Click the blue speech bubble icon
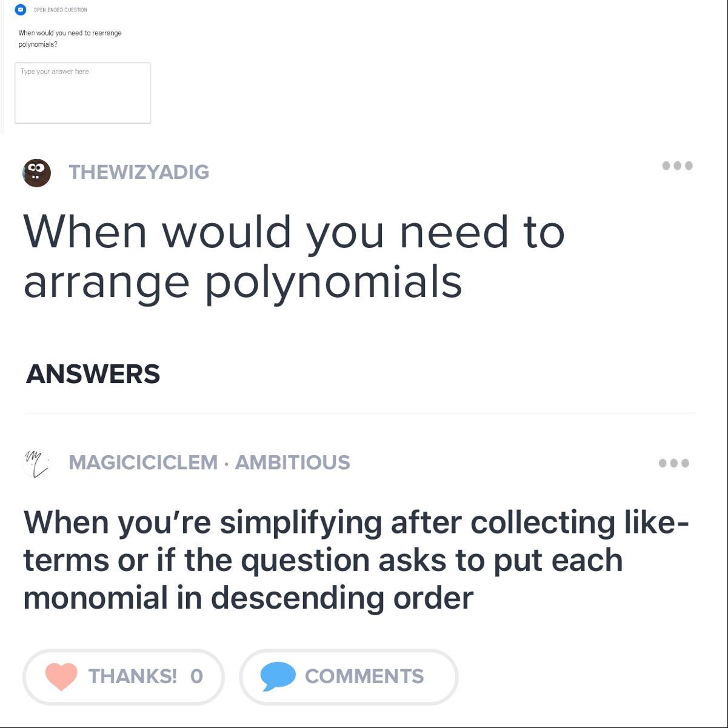 (x=278, y=676)
